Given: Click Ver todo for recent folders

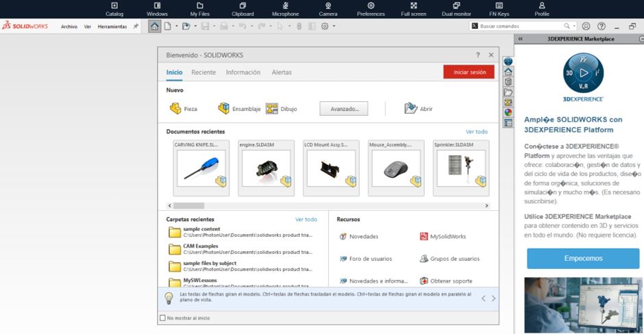Looking at the screenshot, I should pos(306,220).
